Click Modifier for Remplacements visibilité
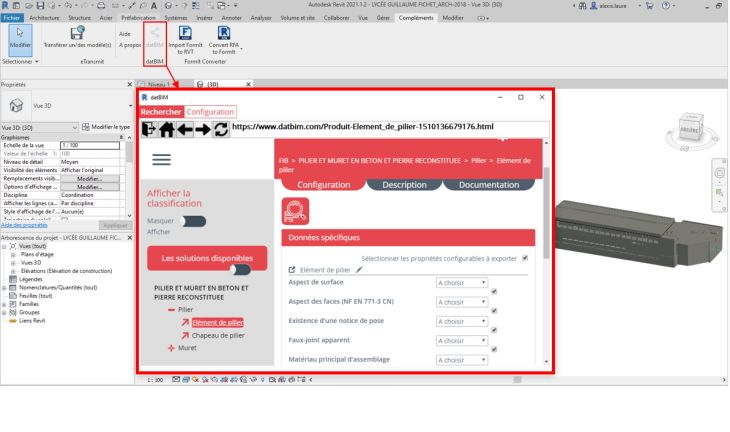The height and width of the screenshot is (432, 730). [89, 179]
